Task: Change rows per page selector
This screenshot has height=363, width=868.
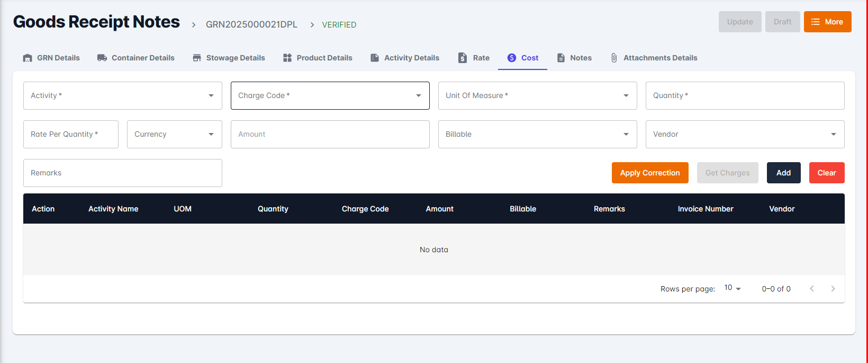Action: click(x=733, y=288)
